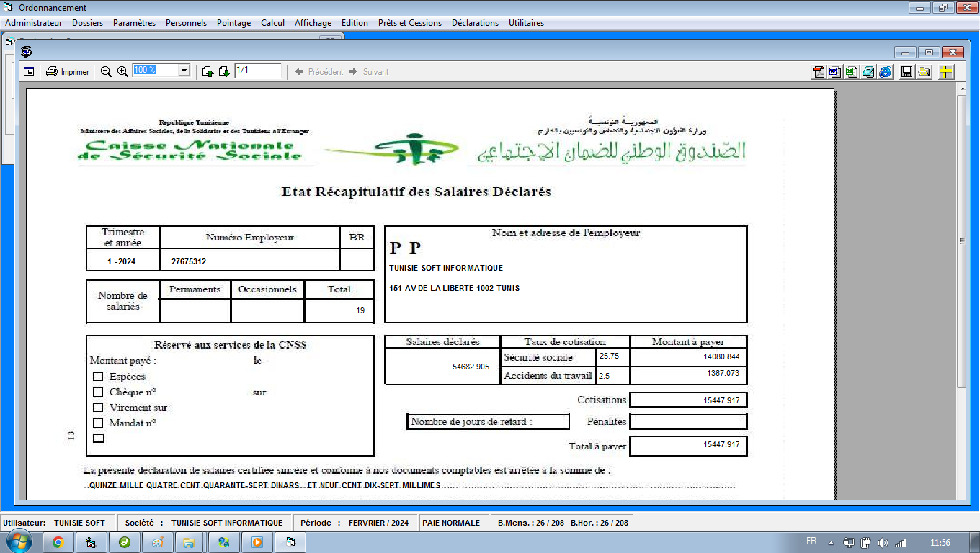
Task: Open the Pointage menu
Action: [x=233, y=23]
